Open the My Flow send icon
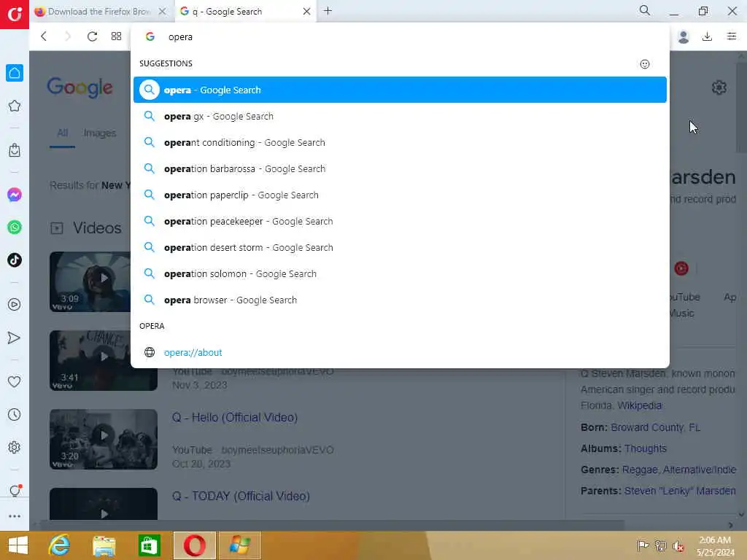The width and height of the screenshot is (747, 560). click(x=15, y=338)
